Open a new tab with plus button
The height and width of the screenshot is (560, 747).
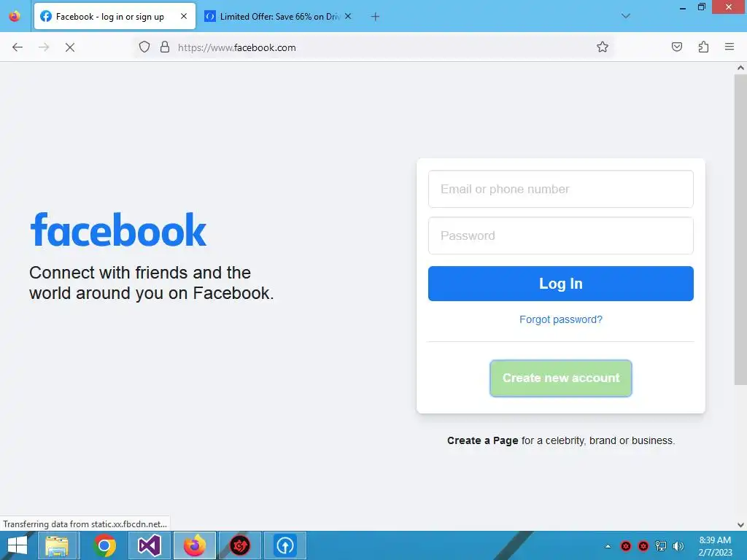tap(376, 17)
